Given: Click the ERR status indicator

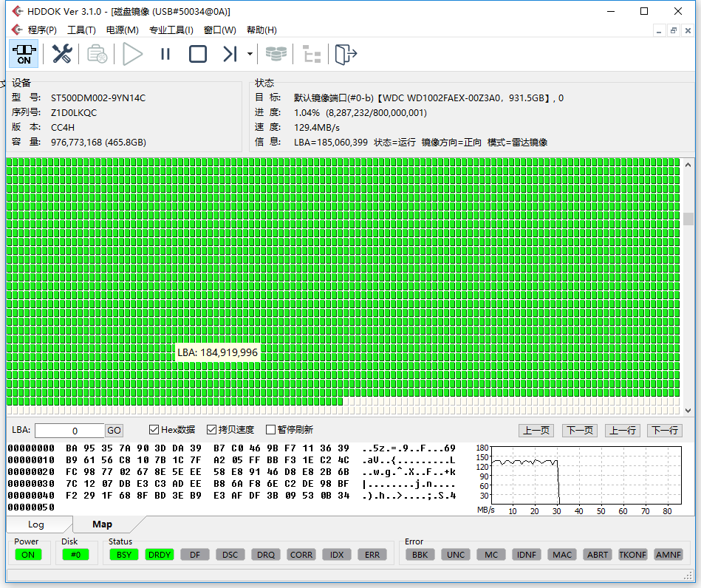Looking at the screenshot, I should click(372, 555).
